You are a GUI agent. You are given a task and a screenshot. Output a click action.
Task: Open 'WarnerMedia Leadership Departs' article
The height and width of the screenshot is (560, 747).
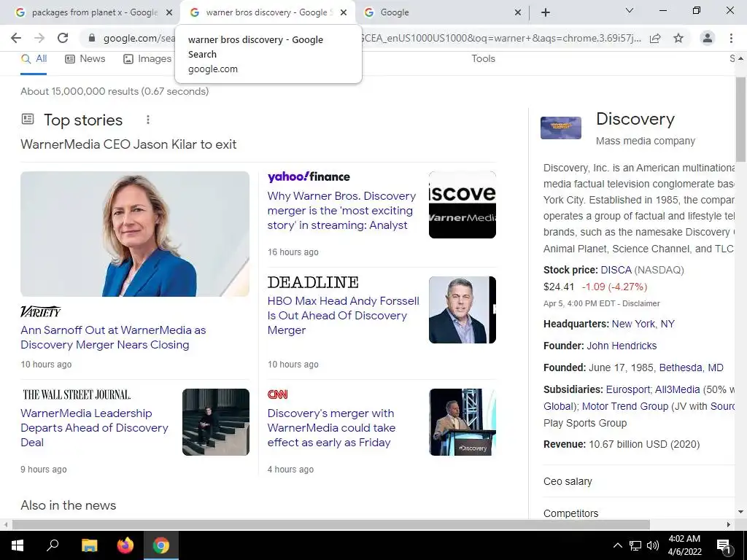(94, 427)
